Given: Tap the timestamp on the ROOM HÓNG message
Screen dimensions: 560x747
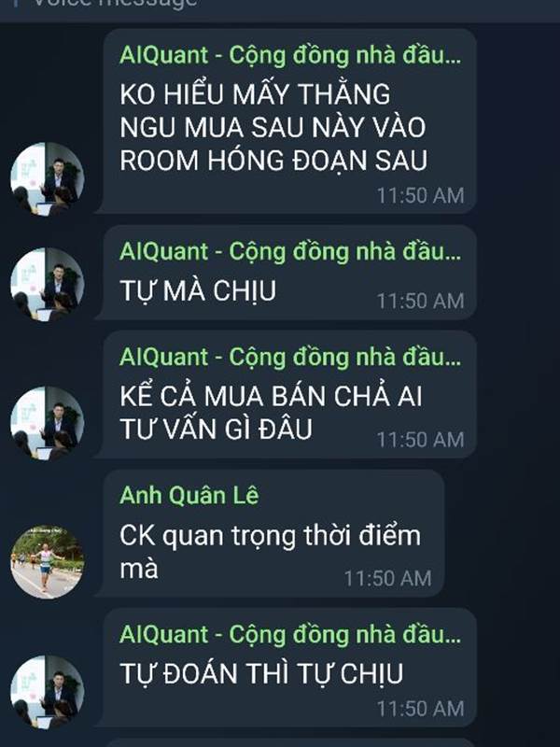Looking at the screenshot, I should pyautogui.click(x=421, y=195).
